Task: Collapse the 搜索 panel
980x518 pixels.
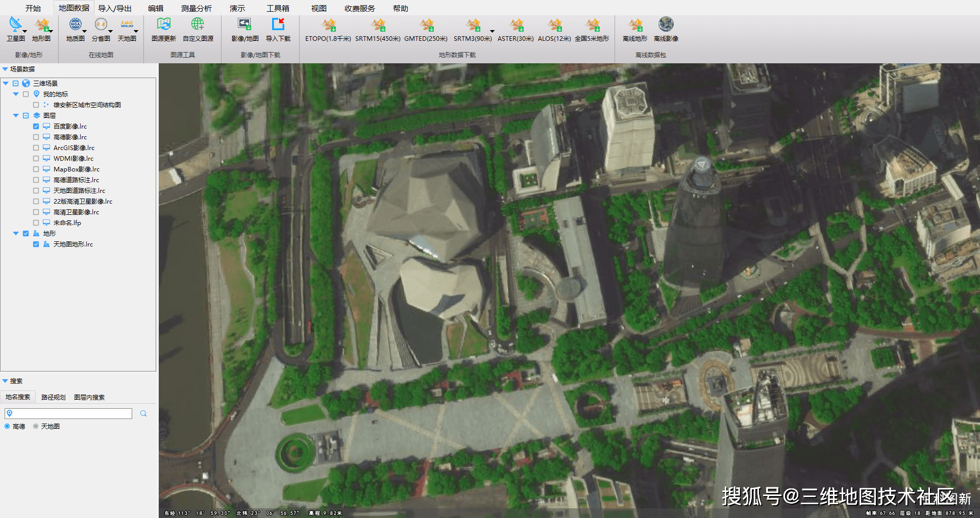Action: 5,381
